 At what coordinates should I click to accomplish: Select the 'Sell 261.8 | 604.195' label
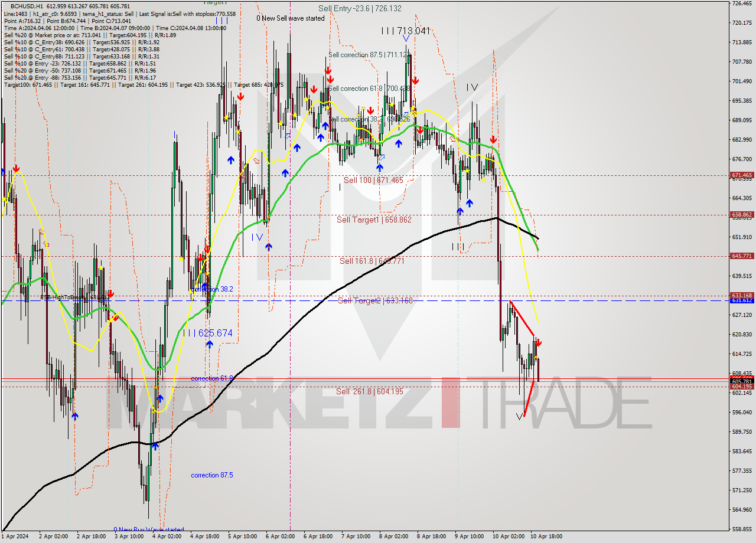click(371, 391)
